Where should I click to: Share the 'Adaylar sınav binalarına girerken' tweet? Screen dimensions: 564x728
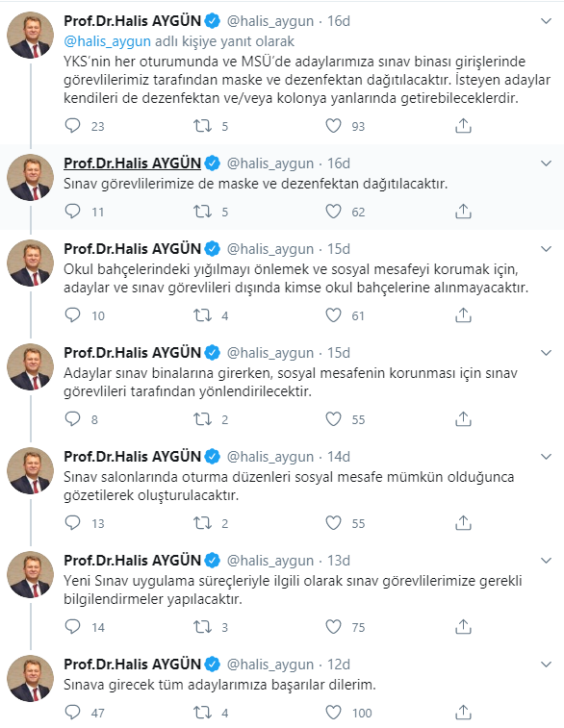pyautogui.click(x=463, y=419)
